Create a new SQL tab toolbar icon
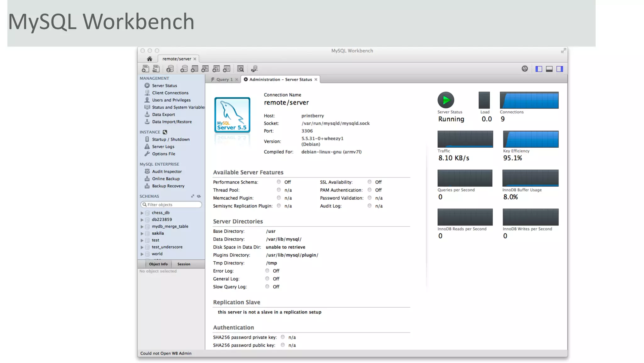 coord(146,69)
